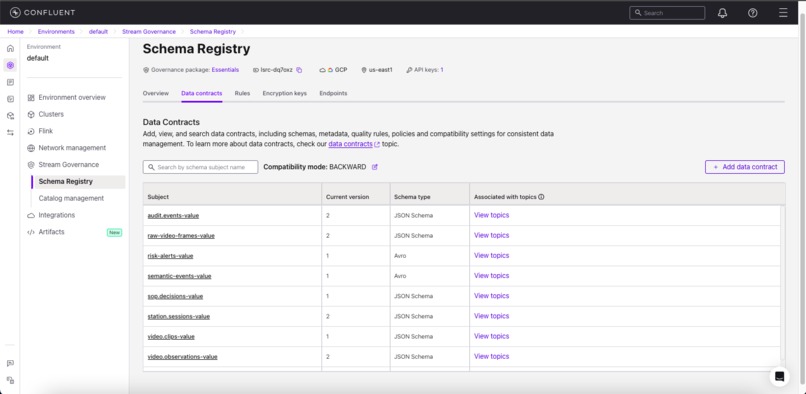This screenshot has width=806, height=394.
Task: Click the Flink icon in sidebar
Action: pos(31,131)
